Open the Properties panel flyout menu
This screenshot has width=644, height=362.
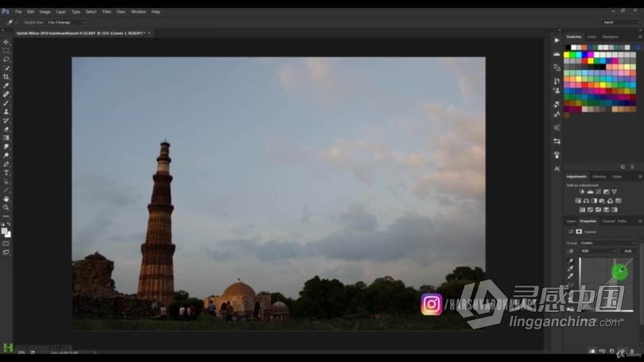(x=640, y=221)
